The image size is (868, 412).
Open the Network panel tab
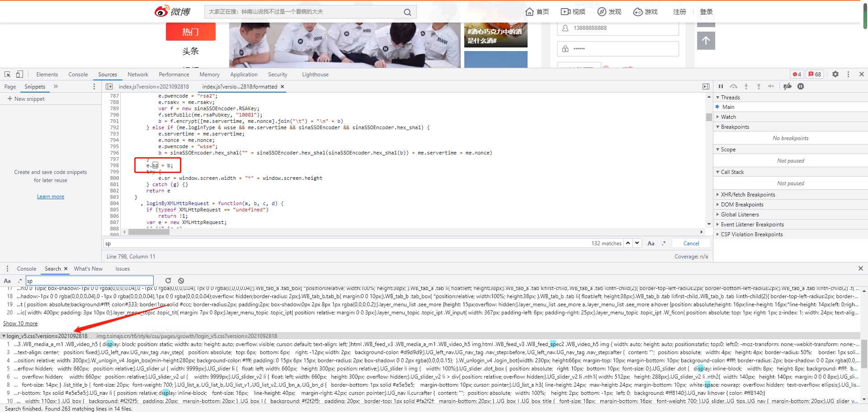pos(138,75)
